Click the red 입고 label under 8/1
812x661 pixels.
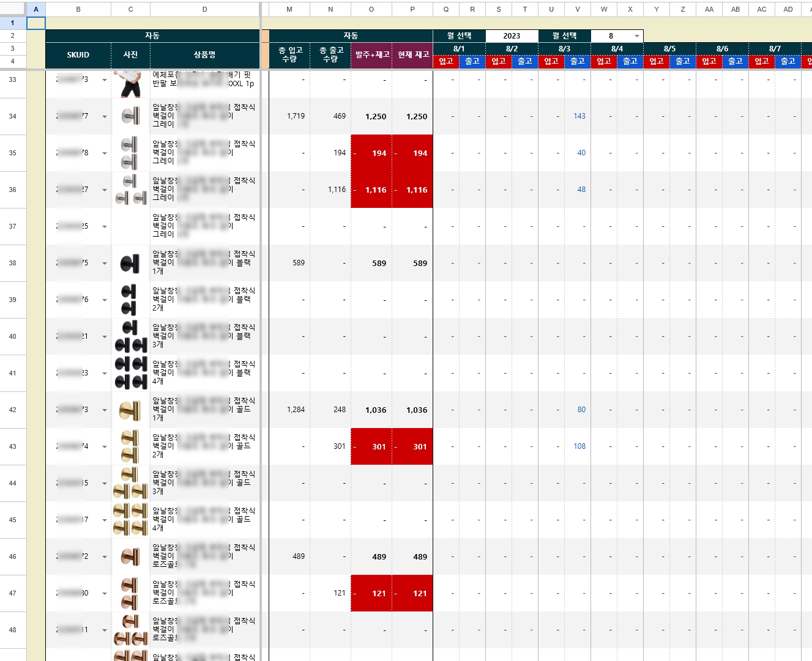pos(446,61)
